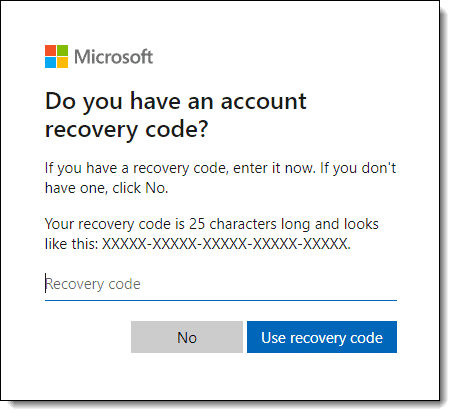Screen dimensions: 455x416
Task: Focus the Recovery code input field
Action: [x=221, y=284]
